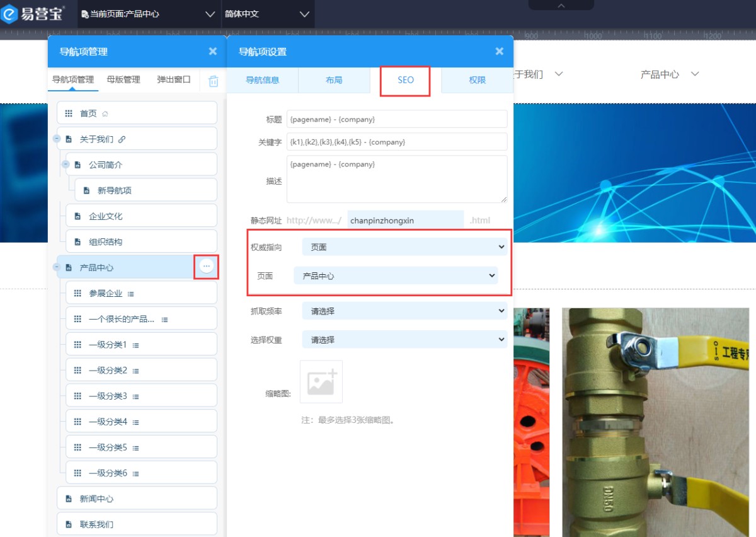This screenshot has width=756, height=537.
Task: Select the 参展企业 item
Action: (141, 293)
